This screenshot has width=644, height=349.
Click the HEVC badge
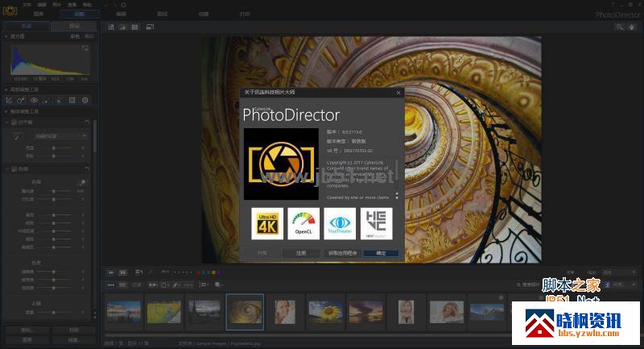point(376,223)
